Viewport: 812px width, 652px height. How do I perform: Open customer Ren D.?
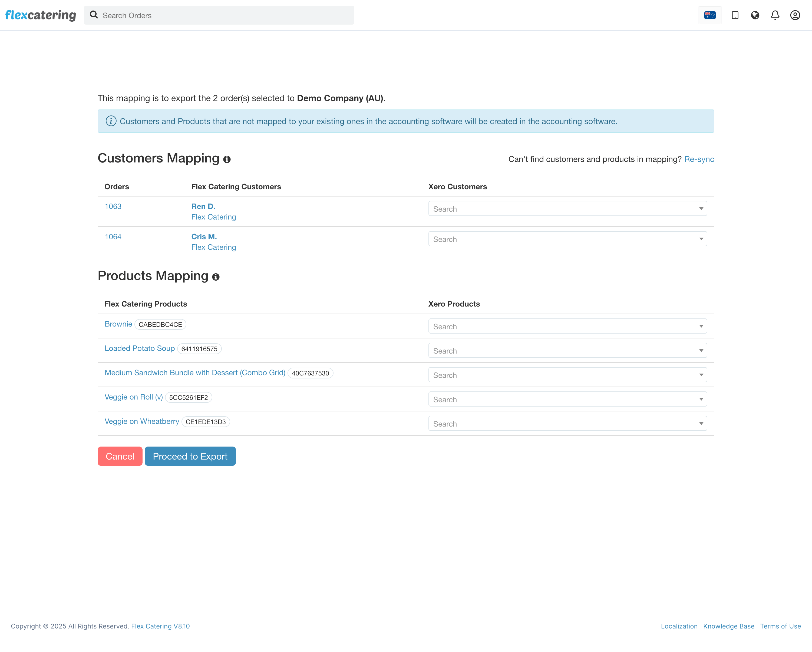pyautogui.click(x=203, y=206)
